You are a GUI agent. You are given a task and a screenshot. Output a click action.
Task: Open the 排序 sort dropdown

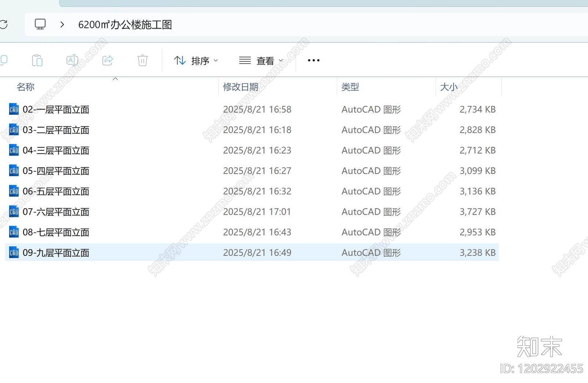point(196,61)
